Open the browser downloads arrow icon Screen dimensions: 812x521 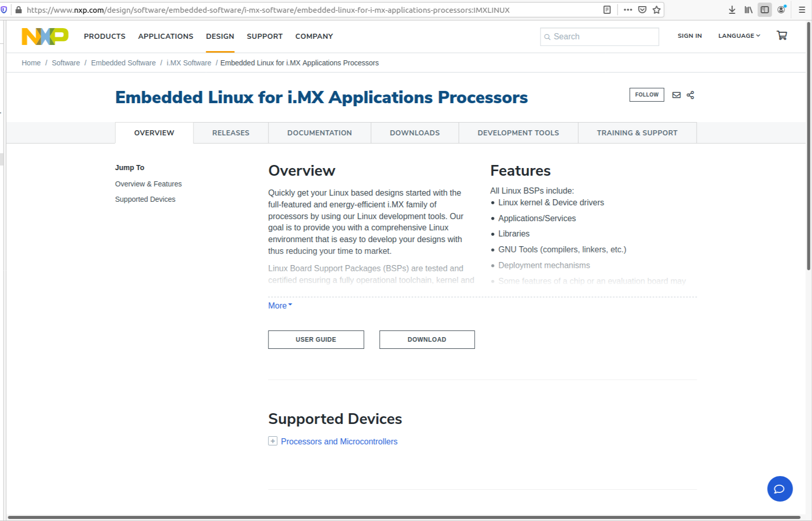coord(732,10)
